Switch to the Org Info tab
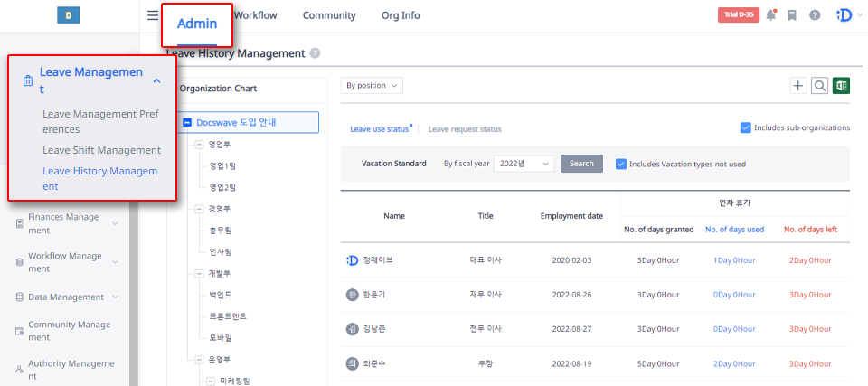 401,15
